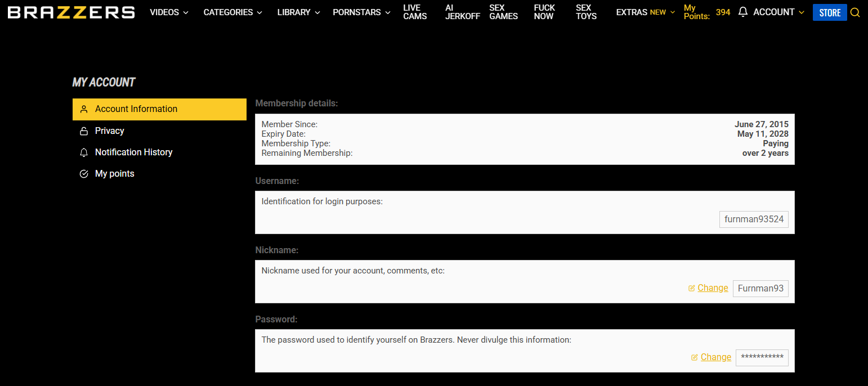Click the edit pencil icon for Password
Screen dimensions: 868x386
695,357
